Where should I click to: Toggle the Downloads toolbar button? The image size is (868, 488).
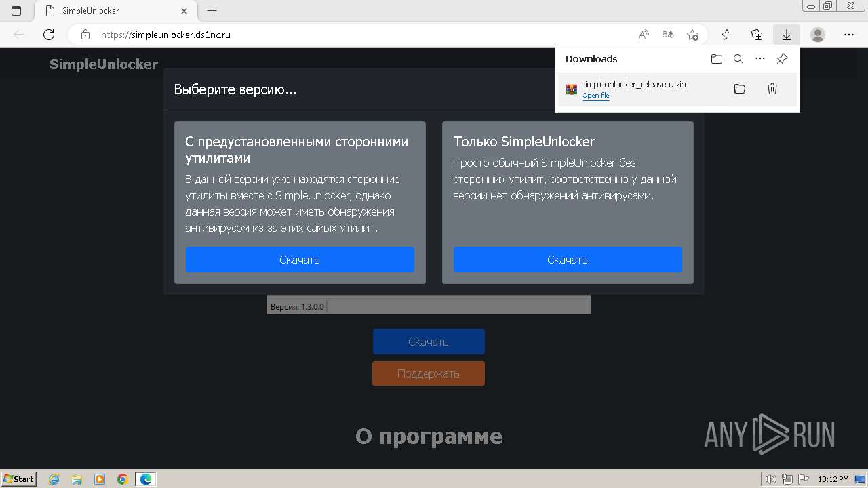(787, 35)
